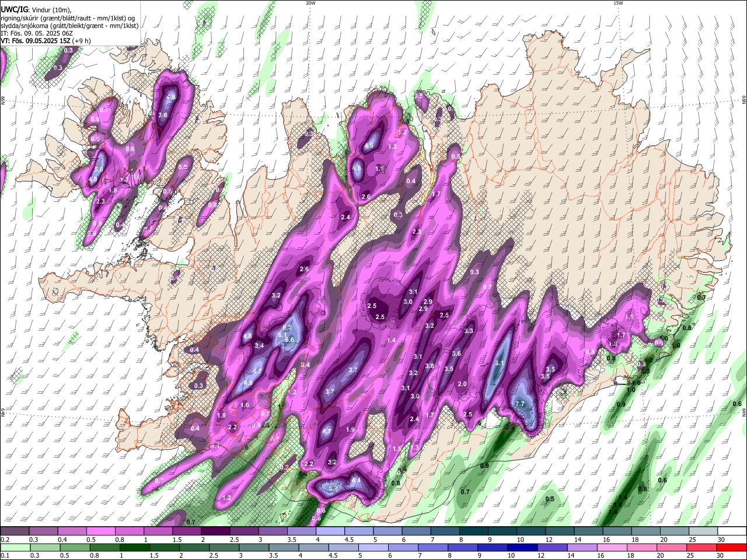Click the '6.6' precipitation value on the map
Image resolution: width=747 pixels, height=560 pixels.
click(288, 339)
